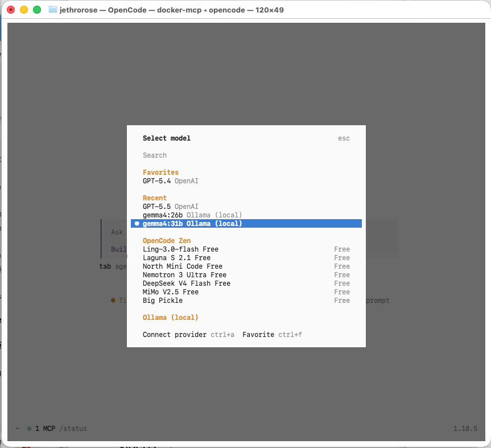Screen dimensions: 491x448
Task: Click the Ask prompt field behind dialog
Action: (117, 232)
